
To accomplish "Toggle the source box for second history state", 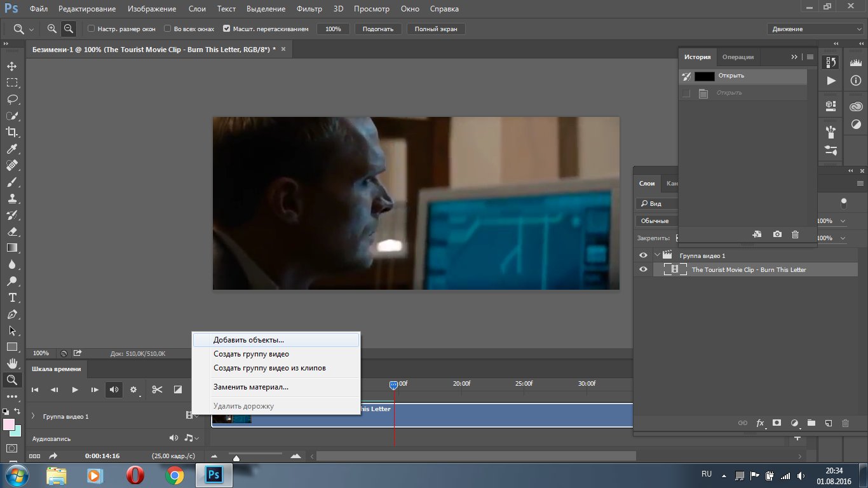I will point(686,93).
